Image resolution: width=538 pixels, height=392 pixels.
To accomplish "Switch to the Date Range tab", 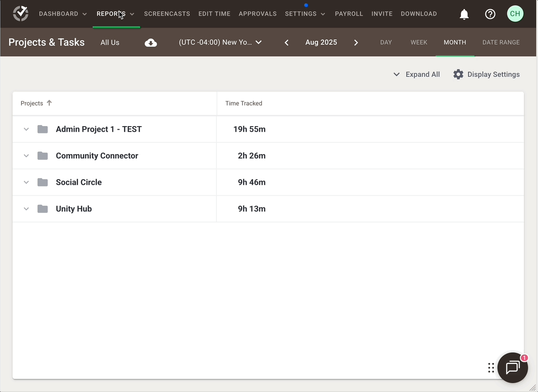I will (x=501, y=42).
